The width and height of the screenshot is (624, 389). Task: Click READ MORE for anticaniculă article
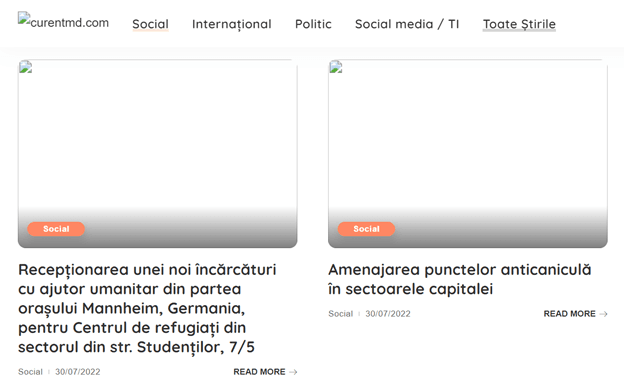(x=570, y=314)
